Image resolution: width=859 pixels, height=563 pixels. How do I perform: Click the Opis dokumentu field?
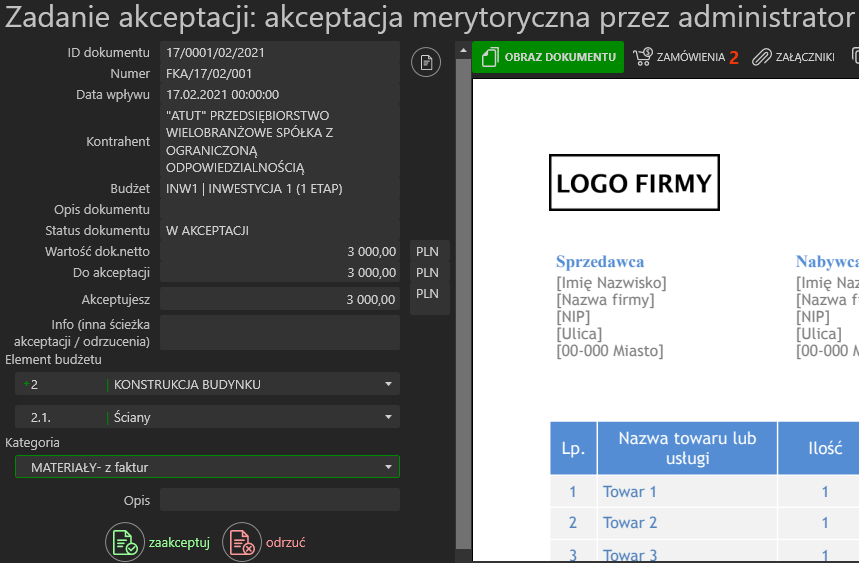[x=279, y=209]
